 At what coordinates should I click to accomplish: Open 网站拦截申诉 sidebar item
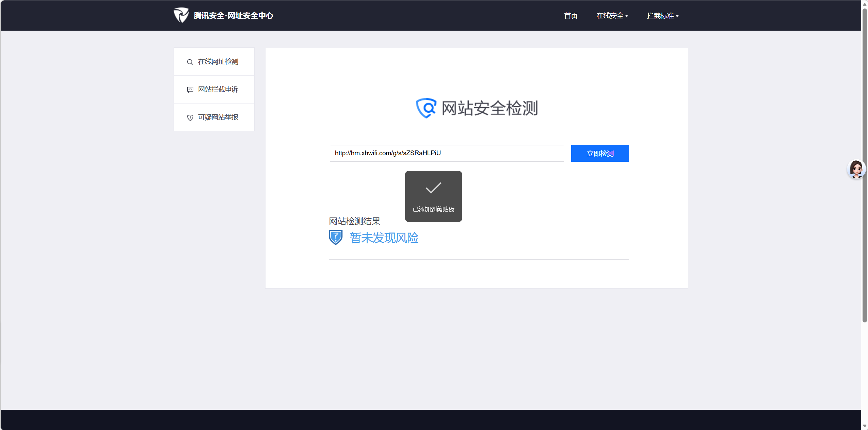pos(218,89)
